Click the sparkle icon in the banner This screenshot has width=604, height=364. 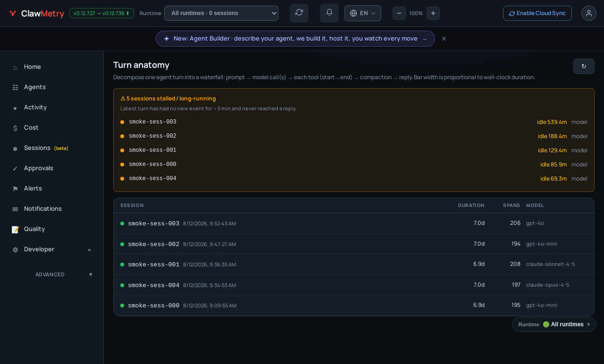[167, 39]
